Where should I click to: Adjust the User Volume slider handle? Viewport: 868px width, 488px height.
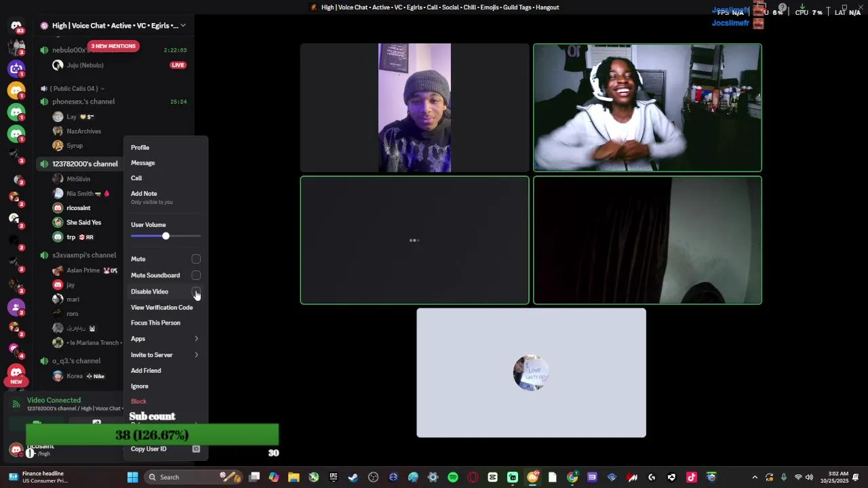coord(165,236)
